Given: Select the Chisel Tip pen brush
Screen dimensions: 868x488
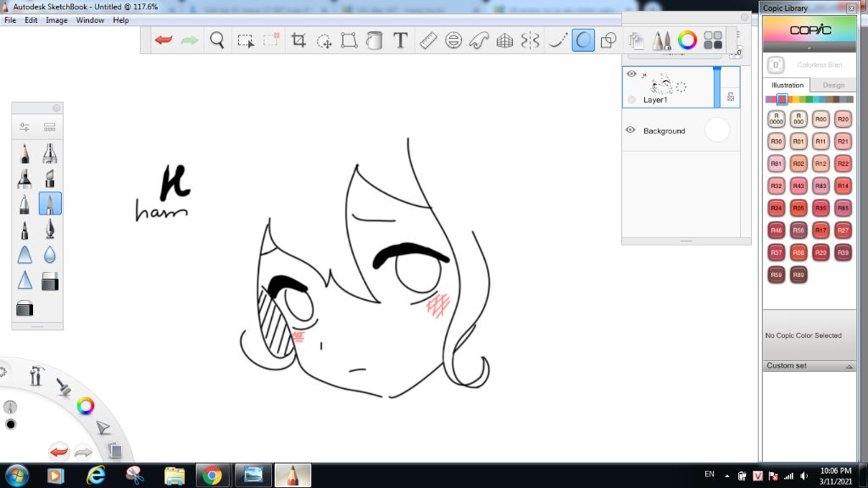Looking at the screenshot, I should 50,179.
